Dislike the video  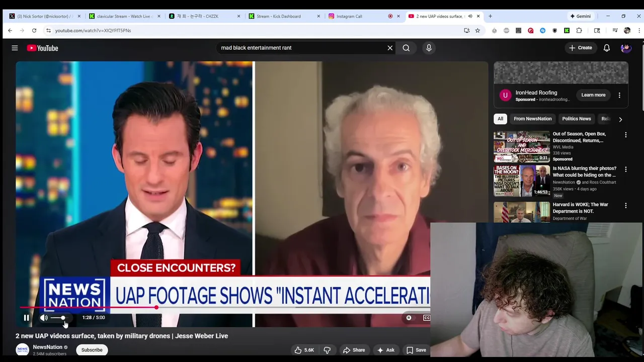[x=327, y=350]
